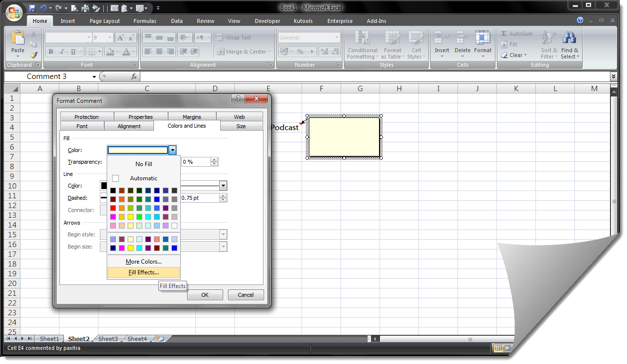This screenshot has height=364, width=627.
Task: Click More Colors in the palette
Action: pos(143,262)
